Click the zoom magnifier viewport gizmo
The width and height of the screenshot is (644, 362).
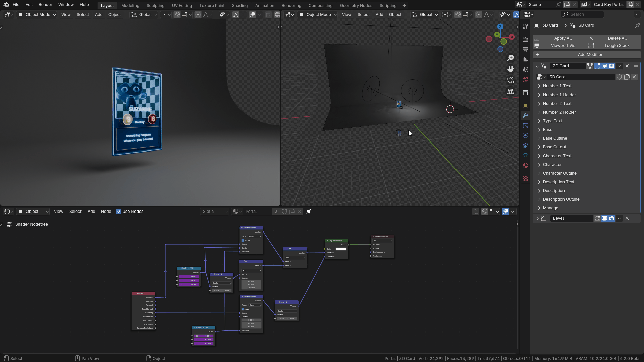[x=511, y=58]
